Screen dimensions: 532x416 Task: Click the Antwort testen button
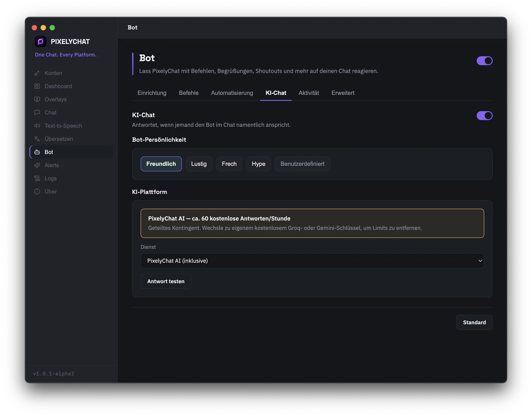click(166, 281)
